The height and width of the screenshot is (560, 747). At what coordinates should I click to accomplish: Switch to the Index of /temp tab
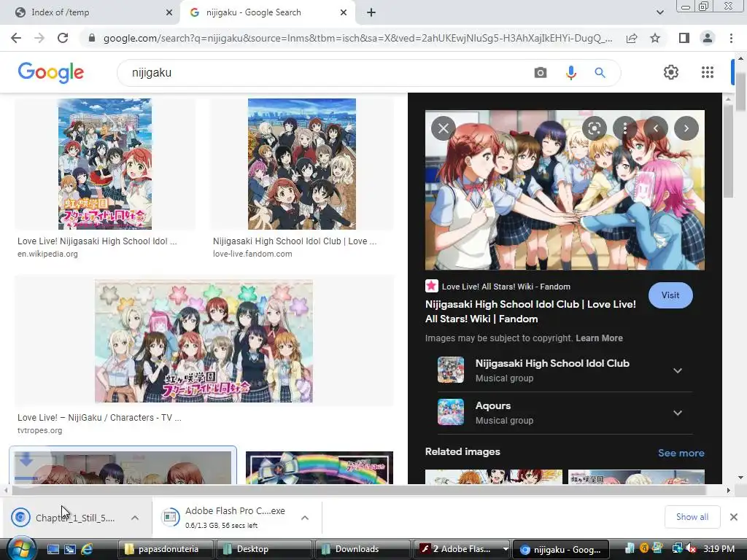coord(90,12)
